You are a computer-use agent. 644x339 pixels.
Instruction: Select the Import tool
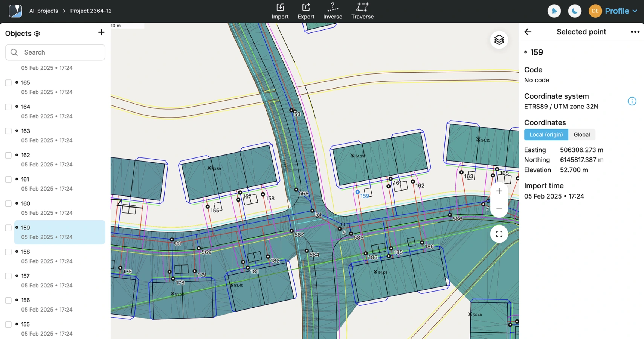[x=280, y=11]
